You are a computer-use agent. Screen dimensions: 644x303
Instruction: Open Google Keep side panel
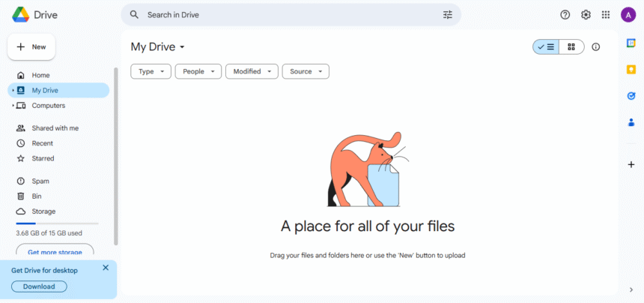(631, 70)
